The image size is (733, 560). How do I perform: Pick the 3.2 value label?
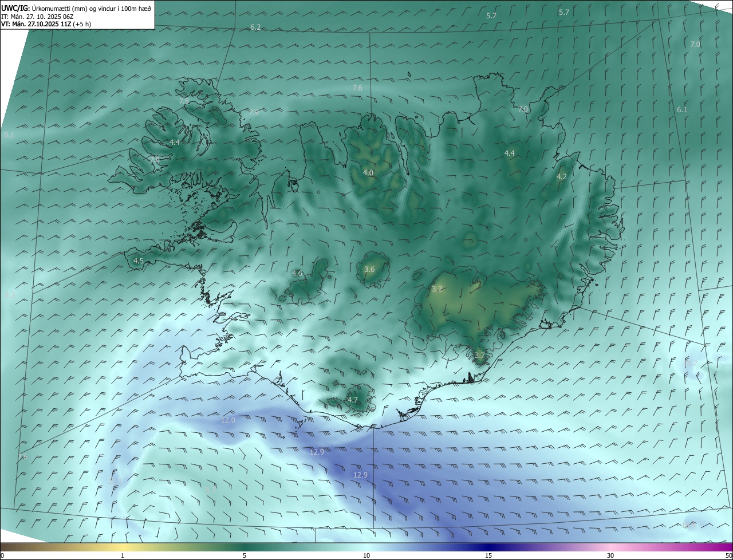coord(437,289)
